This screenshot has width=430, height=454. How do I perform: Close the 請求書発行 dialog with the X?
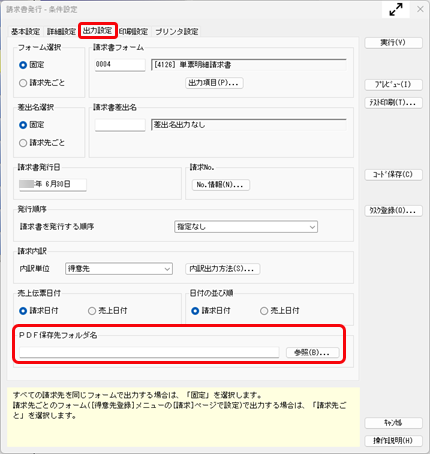[x=420, y=9]
